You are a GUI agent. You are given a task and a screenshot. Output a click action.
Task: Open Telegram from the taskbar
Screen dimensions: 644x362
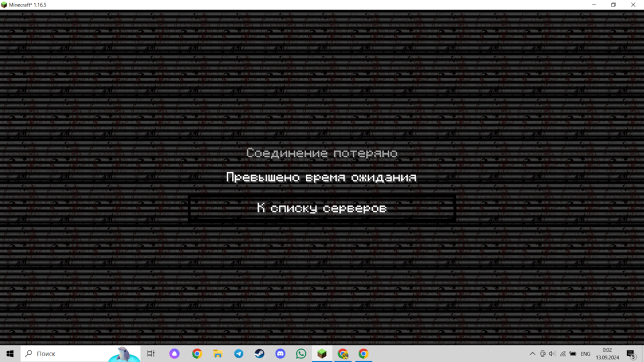pos(239,354)
